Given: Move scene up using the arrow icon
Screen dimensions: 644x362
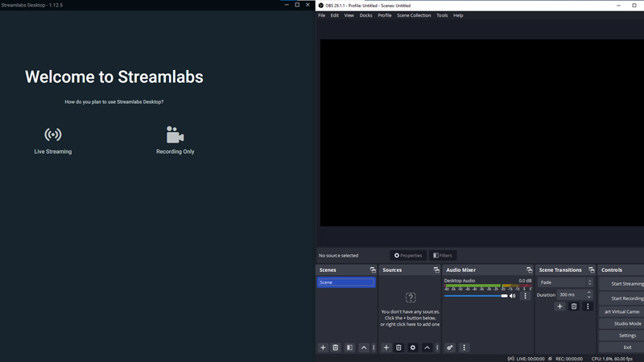Looking at the screenshot, I should (364, 348).
